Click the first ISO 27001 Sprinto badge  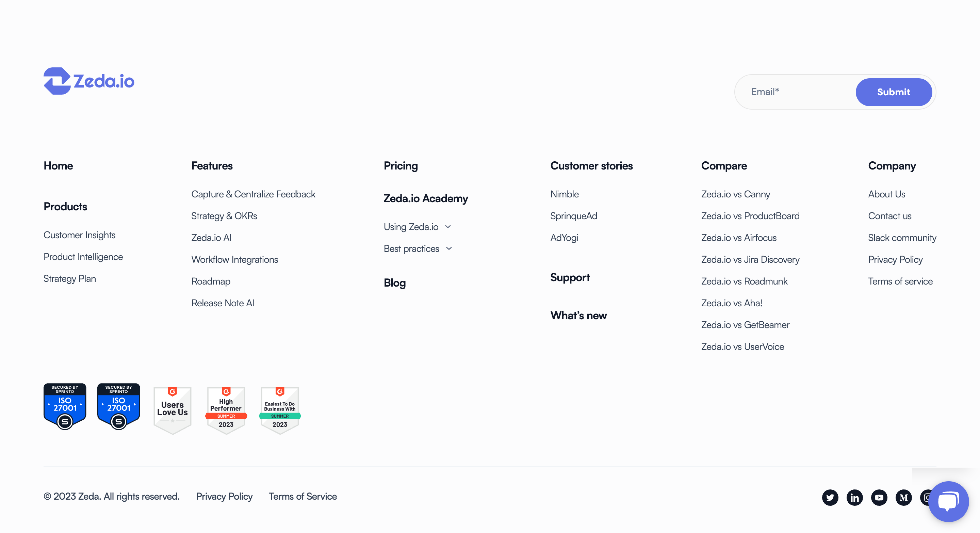(x=65, y=406)
